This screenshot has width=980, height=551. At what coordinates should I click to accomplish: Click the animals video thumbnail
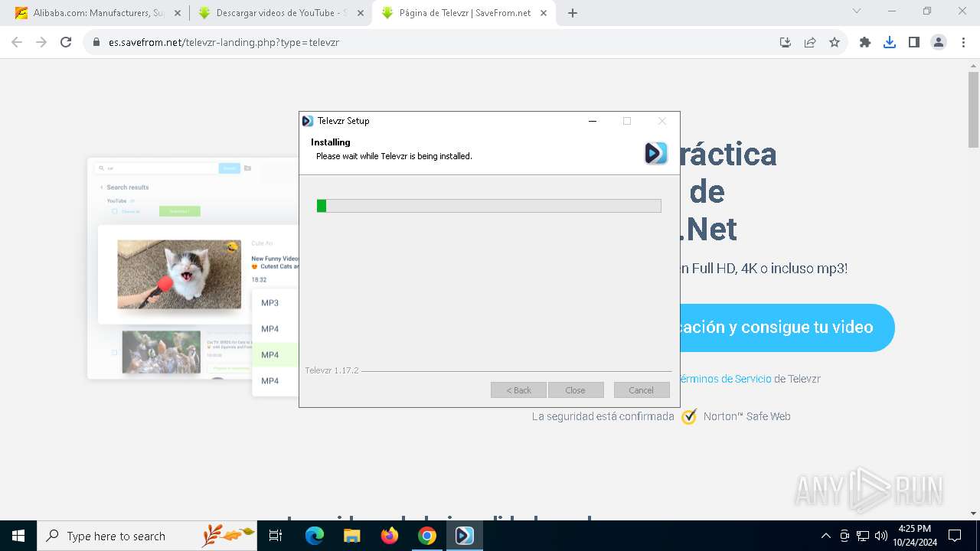(x=161, y=352)
